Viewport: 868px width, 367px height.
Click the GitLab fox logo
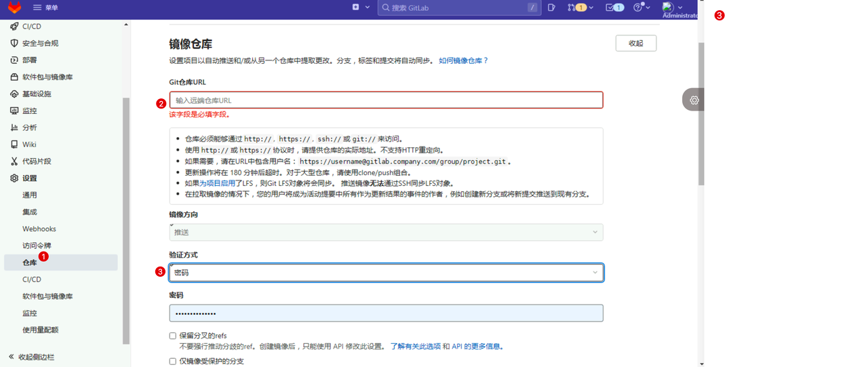[x=14, y=7]
